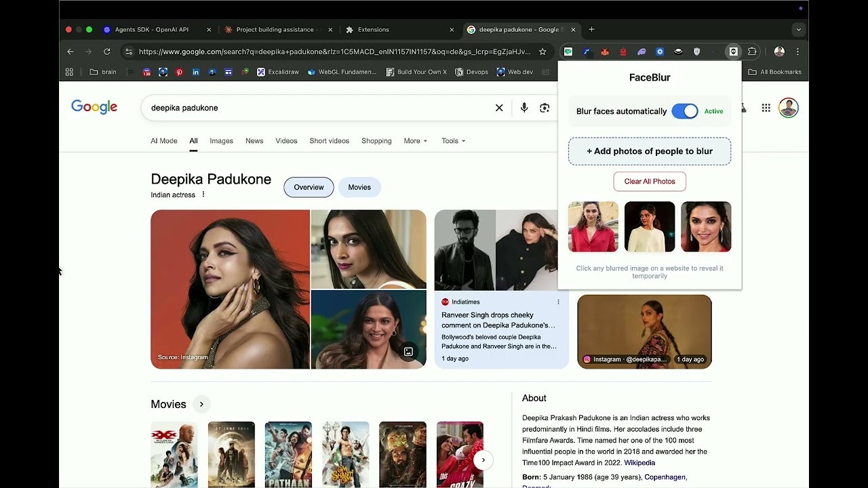Click the extensions puzzle piece icon

click(x=753, y=52)
